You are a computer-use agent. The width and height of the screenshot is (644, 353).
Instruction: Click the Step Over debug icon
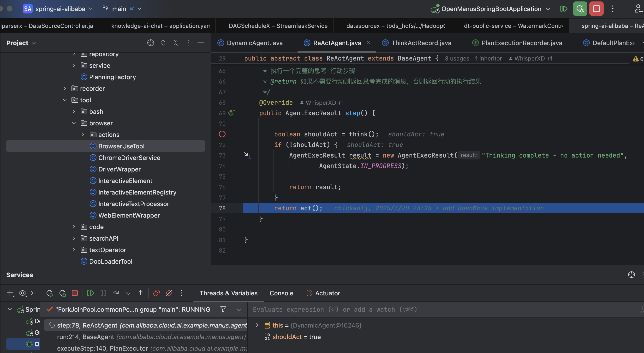coord(115,293)
